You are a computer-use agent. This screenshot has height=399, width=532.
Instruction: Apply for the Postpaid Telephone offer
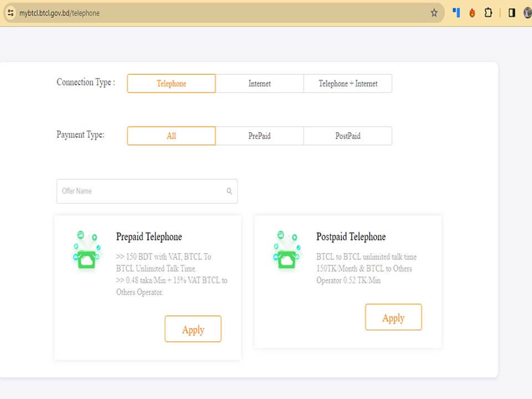click(393, 317)
